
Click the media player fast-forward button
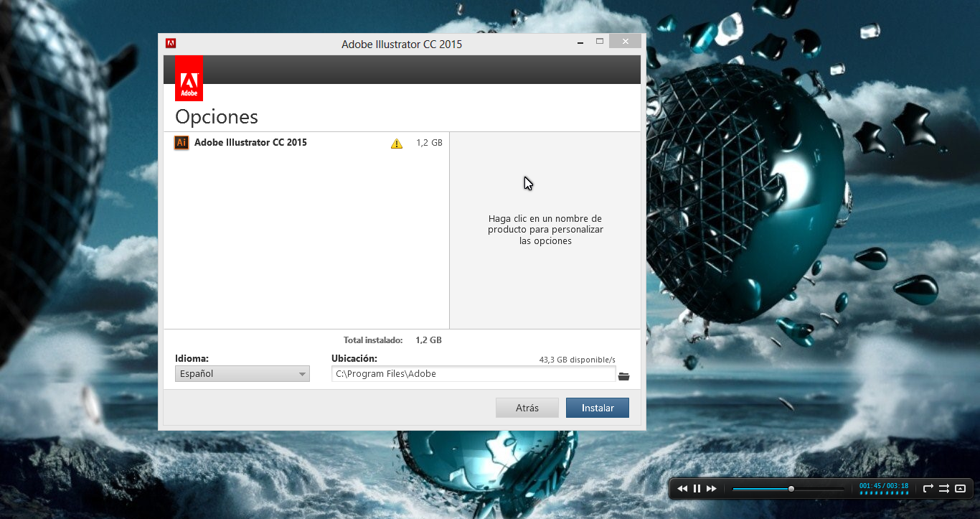coord(712,489)
